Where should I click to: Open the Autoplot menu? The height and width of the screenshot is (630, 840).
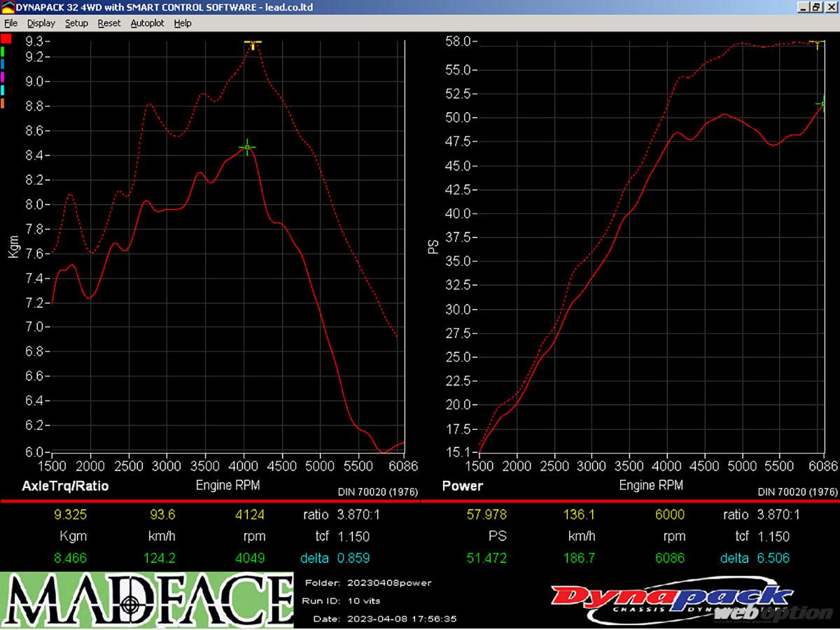pos(147,23)
